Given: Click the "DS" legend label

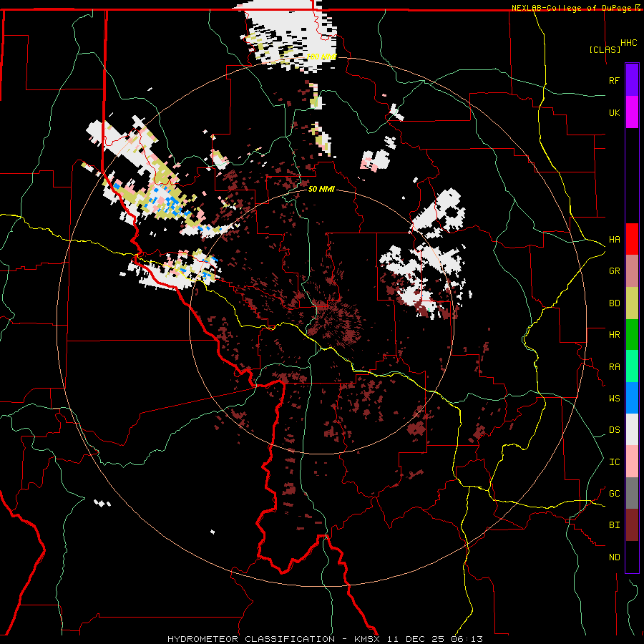Looking at the screenshot, I should (x=614, y=430).
